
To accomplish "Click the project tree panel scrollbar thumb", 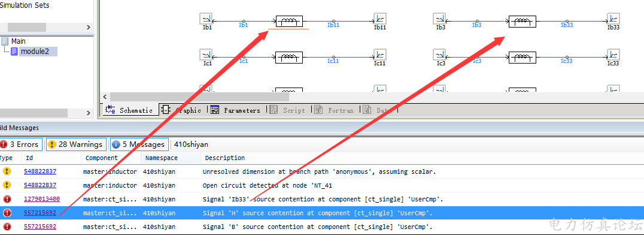I will [x=34, y=113].
